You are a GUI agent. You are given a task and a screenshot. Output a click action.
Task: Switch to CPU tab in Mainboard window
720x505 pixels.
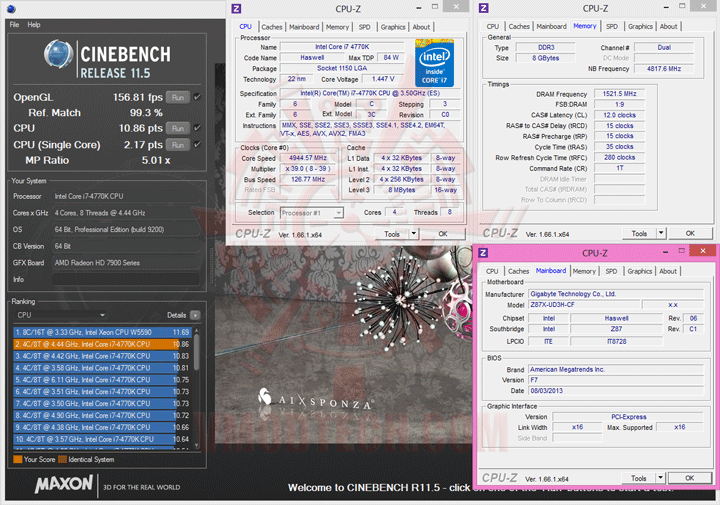492,271
